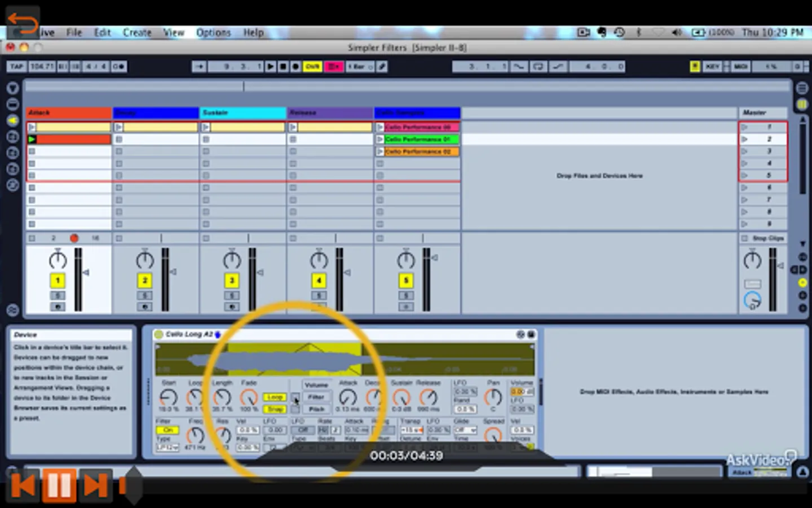Toggle the MIDI map mode button

tap(740, 67)
